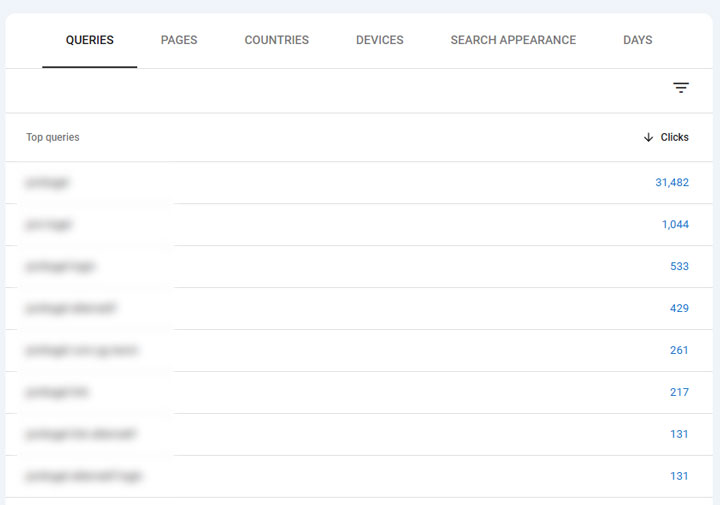Select the blurred query with 31,482 clicks
This screenshot has width=720, height=505.
point(48,182)
